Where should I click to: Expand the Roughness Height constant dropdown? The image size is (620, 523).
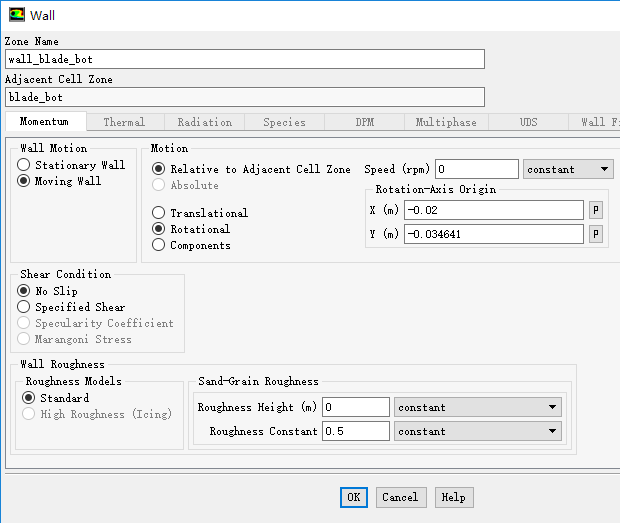pyautogui.click(x=477, y=407)
